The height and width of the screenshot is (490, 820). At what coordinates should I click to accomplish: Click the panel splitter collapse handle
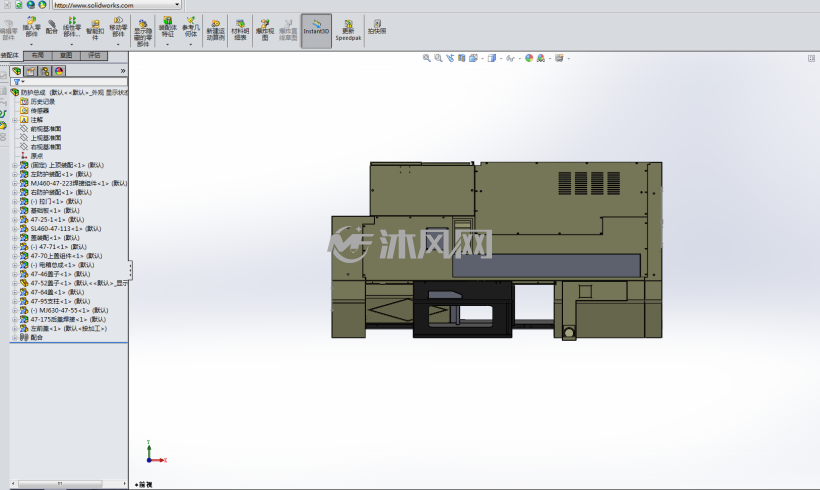[x=130, y=270]
